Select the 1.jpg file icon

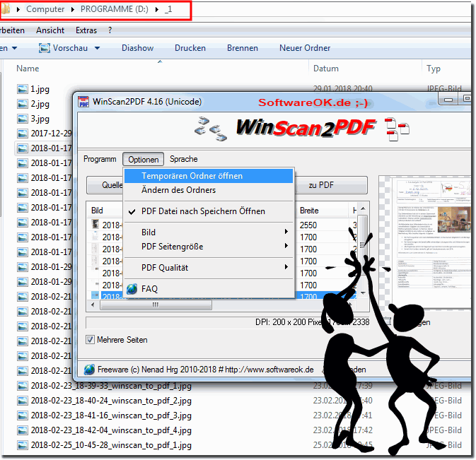click(x=23, y=89)
